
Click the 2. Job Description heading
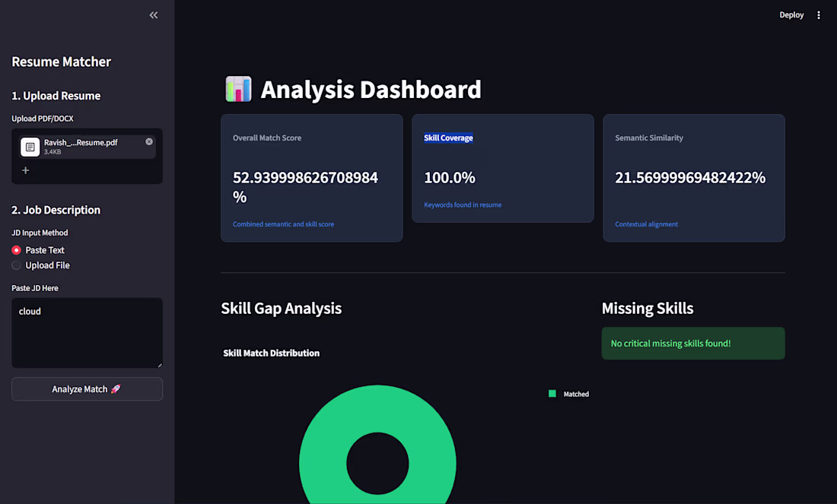click(x=56, y=210)
